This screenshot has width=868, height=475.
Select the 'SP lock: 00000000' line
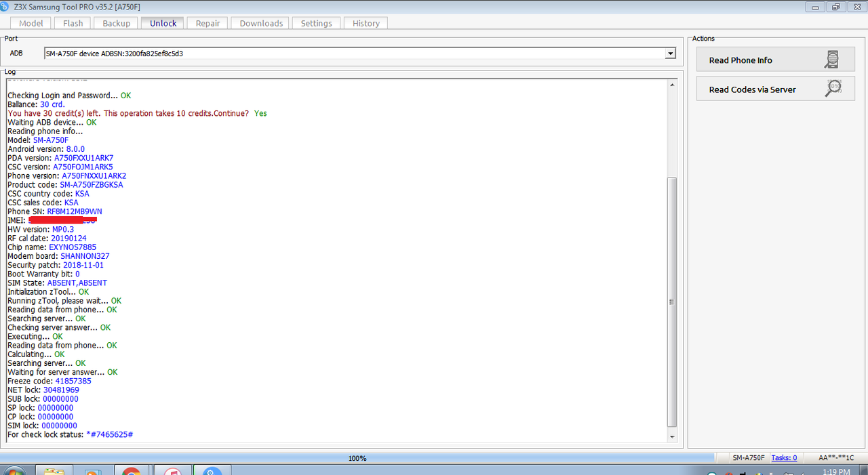point(40,408)
